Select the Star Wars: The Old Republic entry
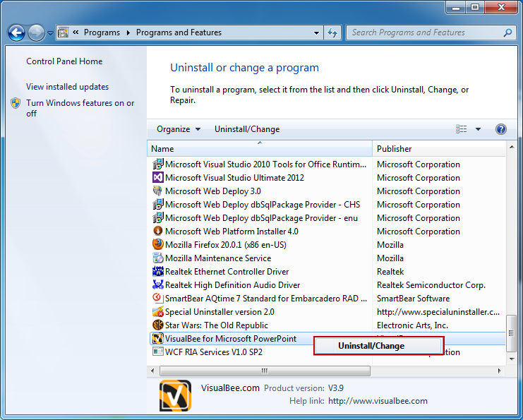 click(x=217, y=325)
